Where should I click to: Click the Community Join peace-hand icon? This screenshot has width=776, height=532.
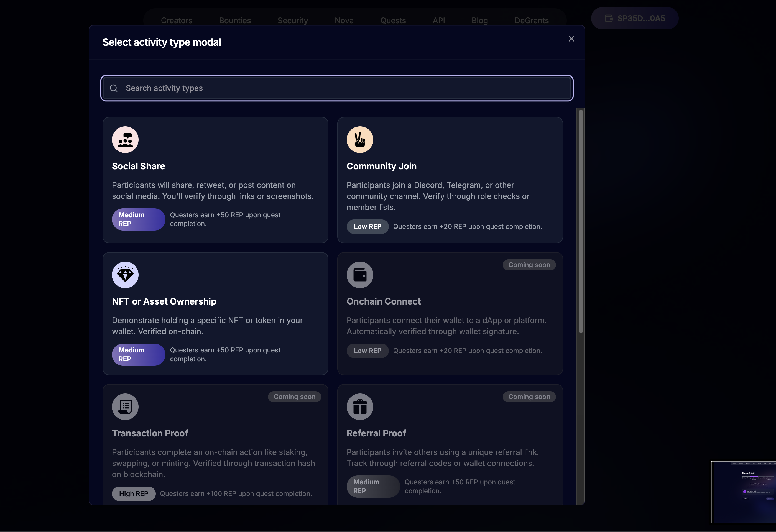[360, 140]
